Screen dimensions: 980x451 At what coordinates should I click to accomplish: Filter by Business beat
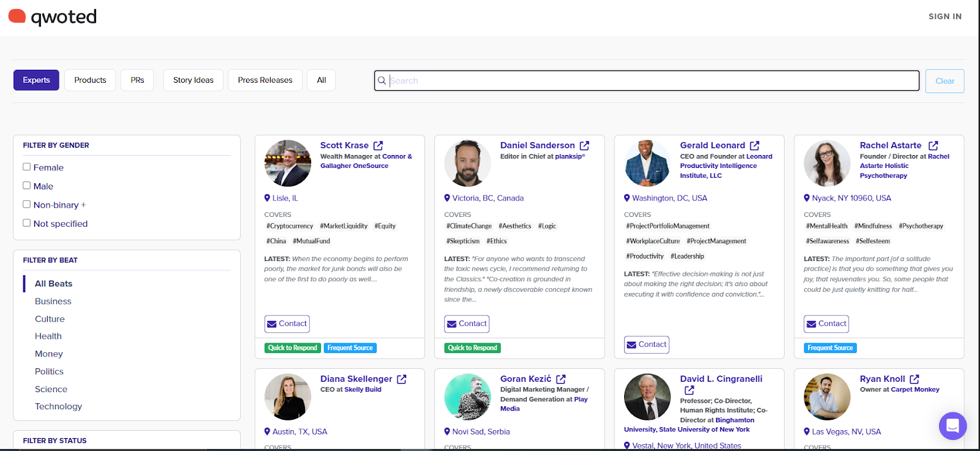(x=53, y=301)
